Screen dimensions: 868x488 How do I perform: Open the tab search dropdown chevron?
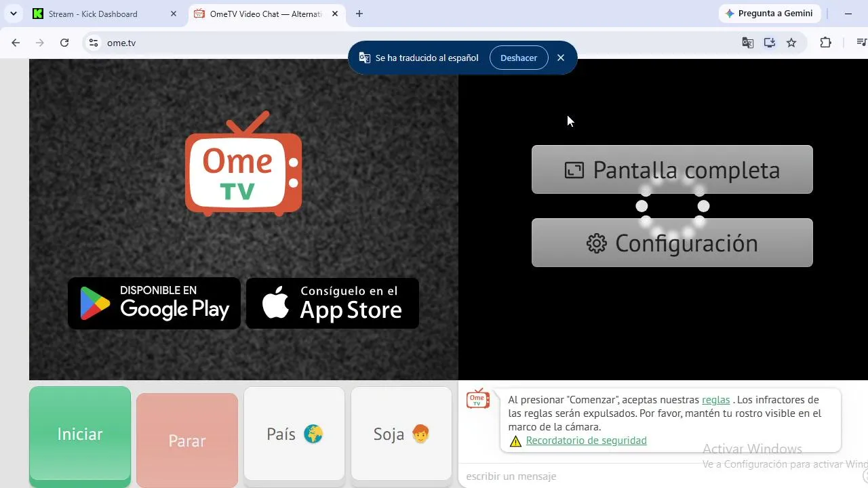tap(14, 14)
